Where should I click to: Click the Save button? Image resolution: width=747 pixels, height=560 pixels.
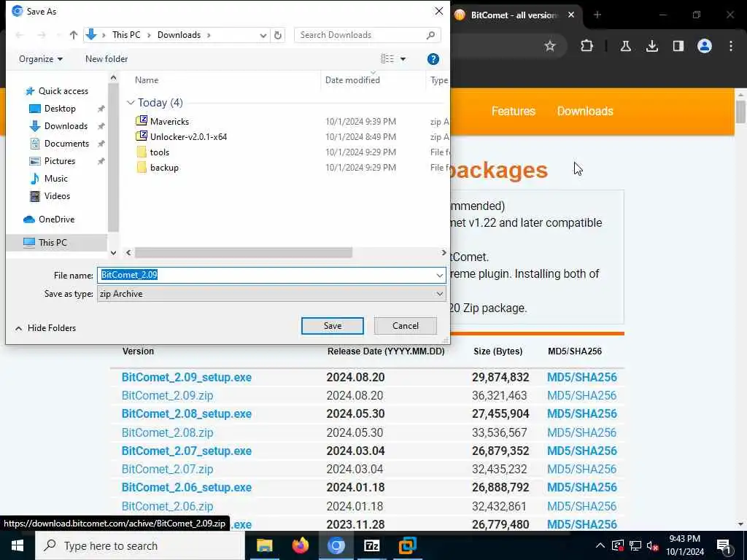tap(332, 326)
